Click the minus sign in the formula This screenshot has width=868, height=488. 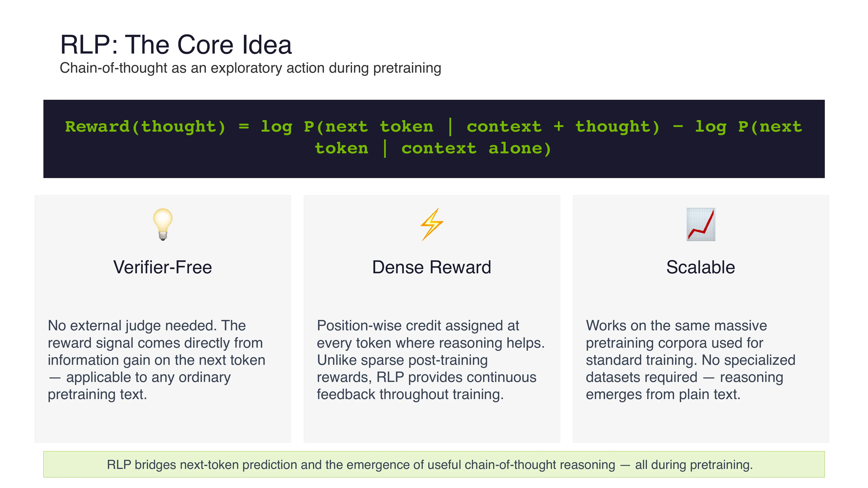[x=678, y=127]
